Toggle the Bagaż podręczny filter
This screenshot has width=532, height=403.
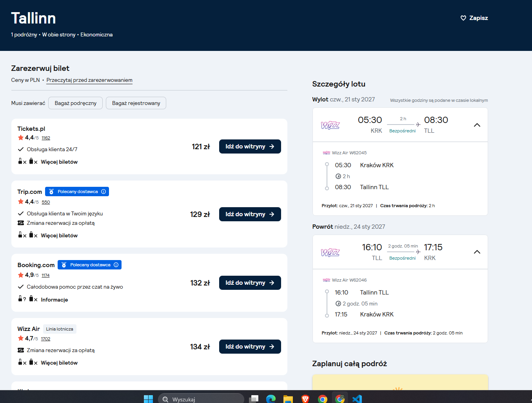(75, 103)
